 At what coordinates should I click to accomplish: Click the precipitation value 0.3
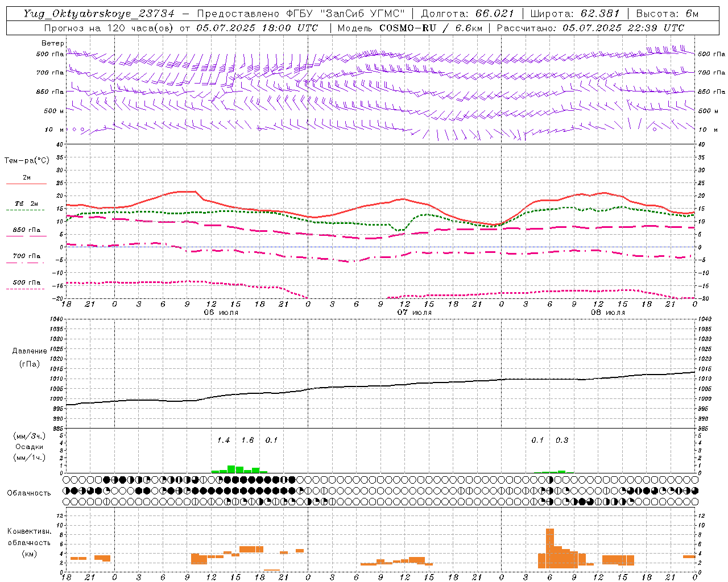562,440
